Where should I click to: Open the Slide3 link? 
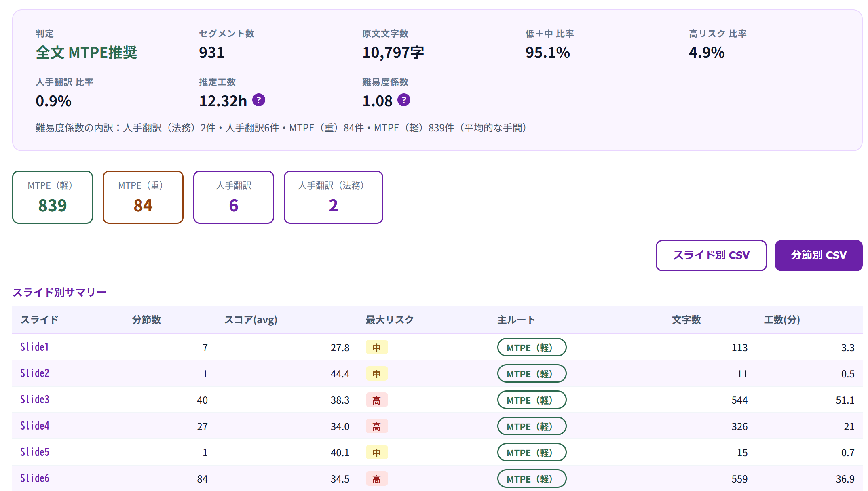tap(35, 400)
